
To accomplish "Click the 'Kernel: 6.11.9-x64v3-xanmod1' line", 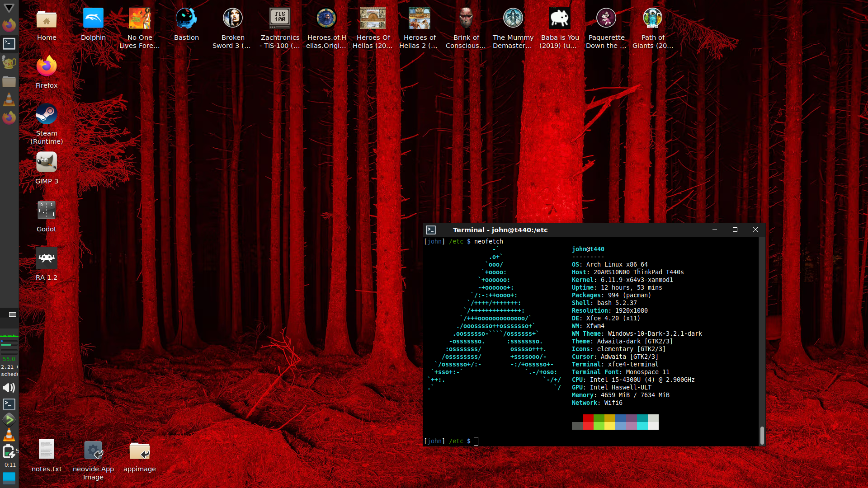I will coord(622,280).
